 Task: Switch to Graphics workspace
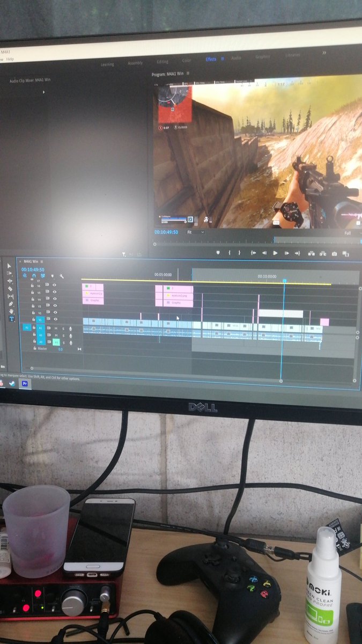pos(263,56)
